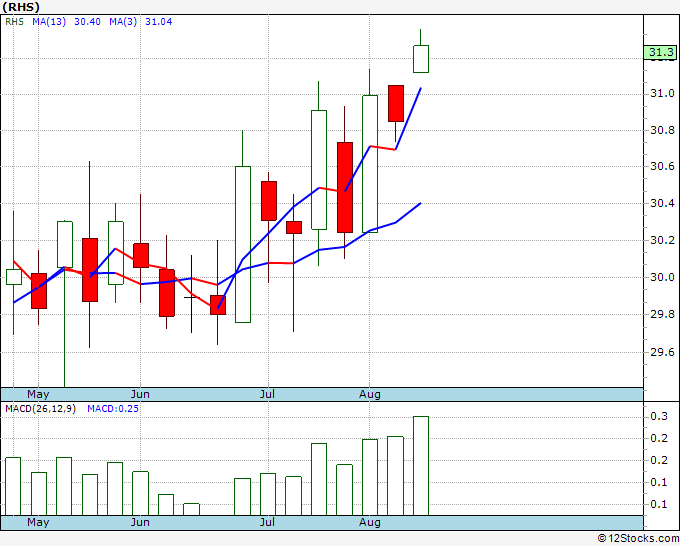The height and width of the screenshot is (546, 680).
Task: Select the MA(13) legend label
Action: [49, 22]
